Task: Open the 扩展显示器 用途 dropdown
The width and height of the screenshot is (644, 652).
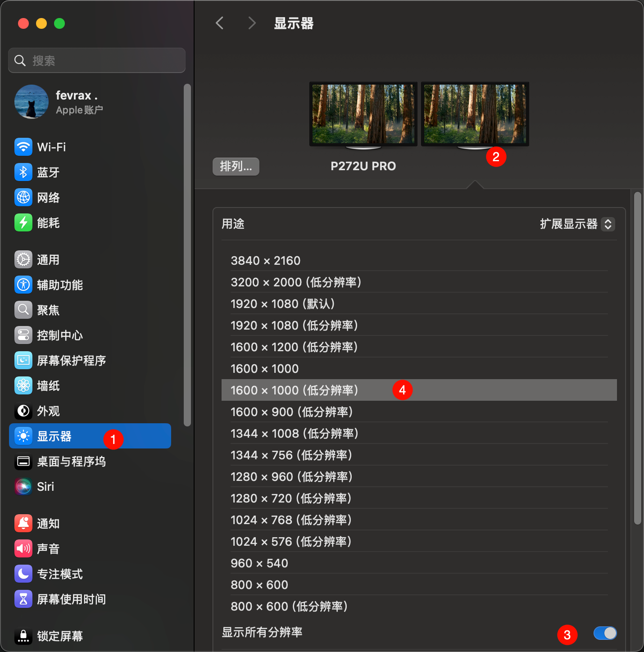Action: pyautogui.click(x=577, y=224)
